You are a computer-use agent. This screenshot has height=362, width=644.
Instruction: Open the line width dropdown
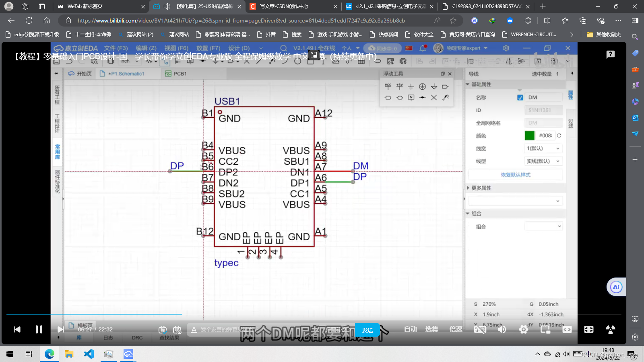pos(543,148)
